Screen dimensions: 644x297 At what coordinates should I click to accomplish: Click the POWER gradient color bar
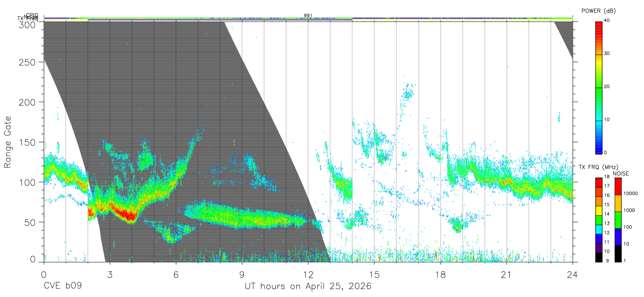pos(598,87)
